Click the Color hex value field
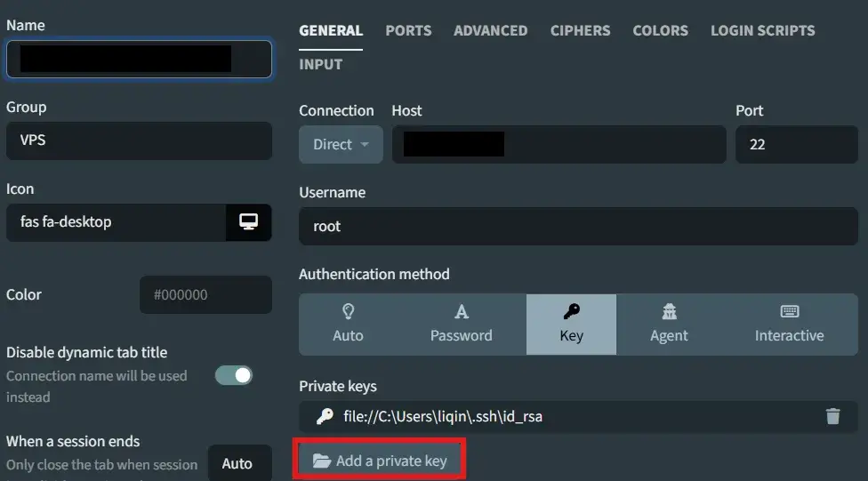Viewport: 868px width, 481px height. click(x=205, y=294)
